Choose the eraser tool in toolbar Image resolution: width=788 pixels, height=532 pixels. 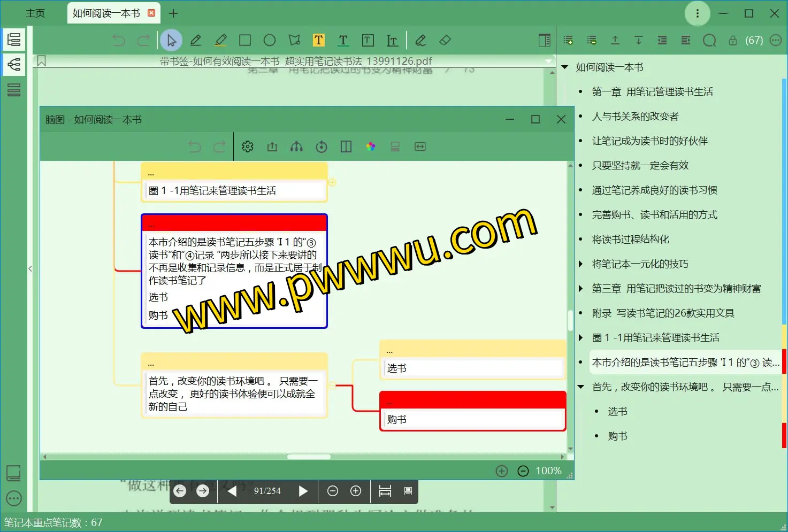(445, 40)
